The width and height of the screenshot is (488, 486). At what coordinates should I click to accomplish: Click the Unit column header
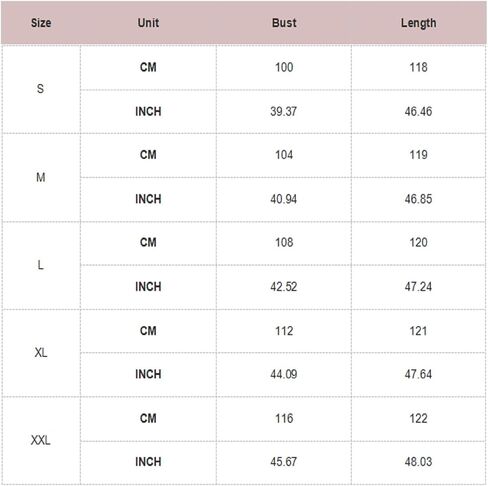pyautogui.click(x=148, y=23)
